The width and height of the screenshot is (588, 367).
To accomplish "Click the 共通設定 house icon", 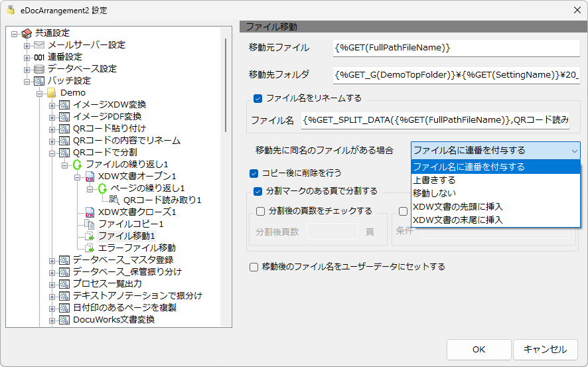I will (x=27, y=33).
